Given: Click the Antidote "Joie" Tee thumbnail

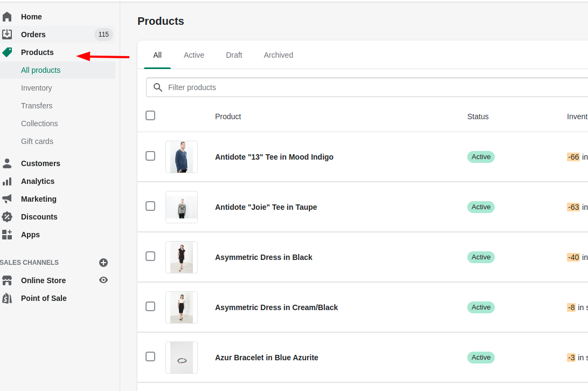Looking at the screenshot, I should 182,207.
